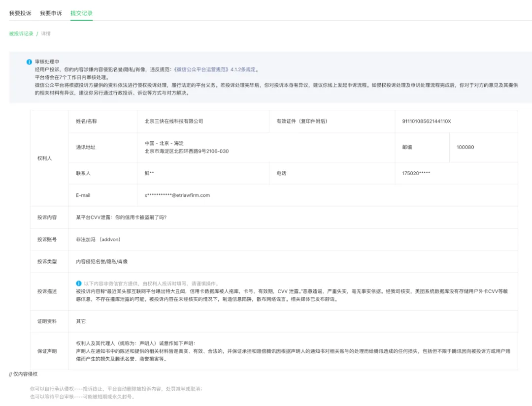Click the 详情 breadcrumb item
Viewport: 532px width, 406px height.
coord(46,33)
